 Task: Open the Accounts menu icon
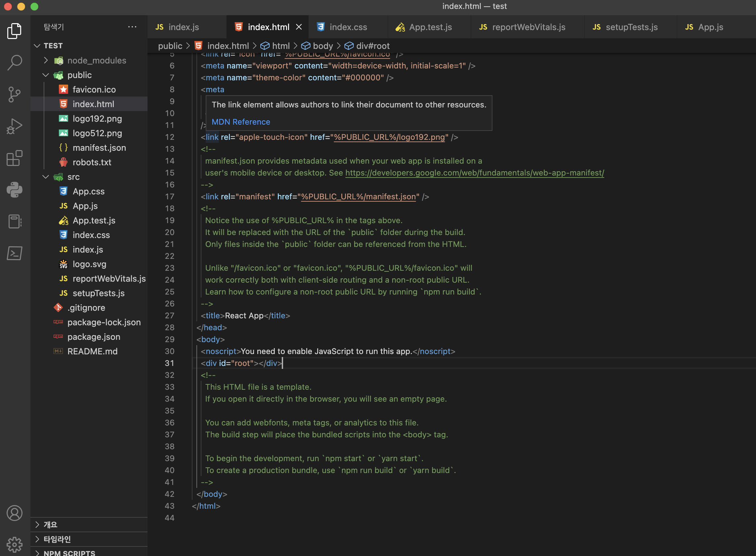pyautogui.click(x=15, y=513)
